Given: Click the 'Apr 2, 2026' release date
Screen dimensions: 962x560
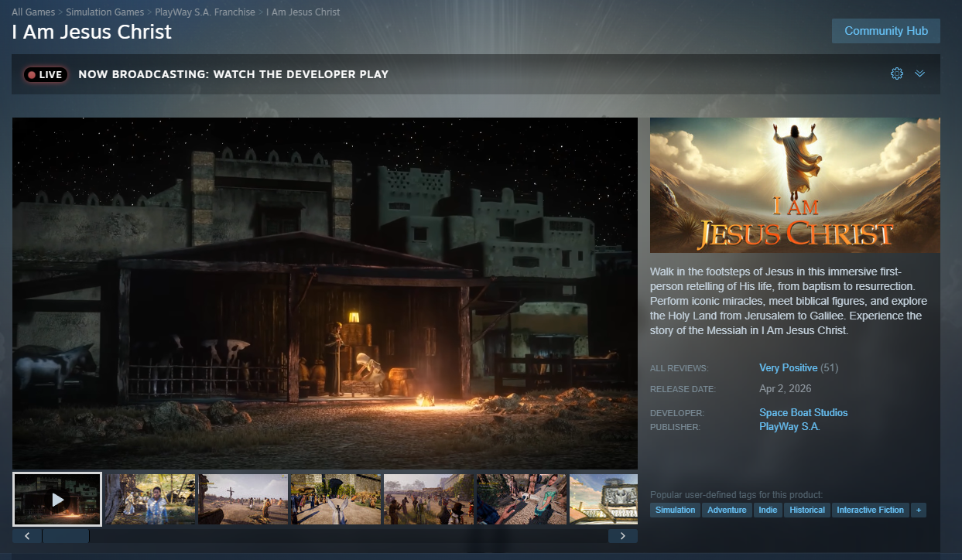Looking at the screenshot, I should (786, 389).
